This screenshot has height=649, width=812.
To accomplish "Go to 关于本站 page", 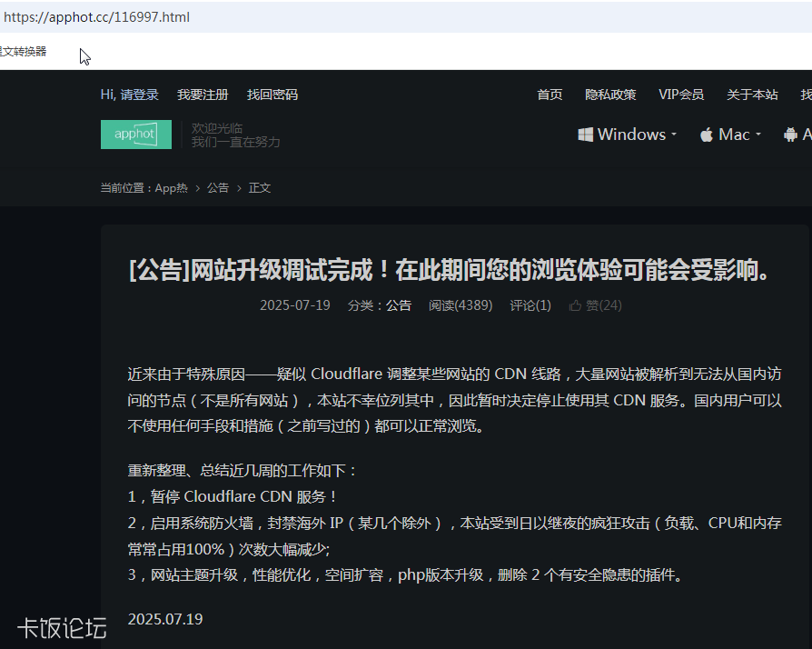I will tap(751, 95).
